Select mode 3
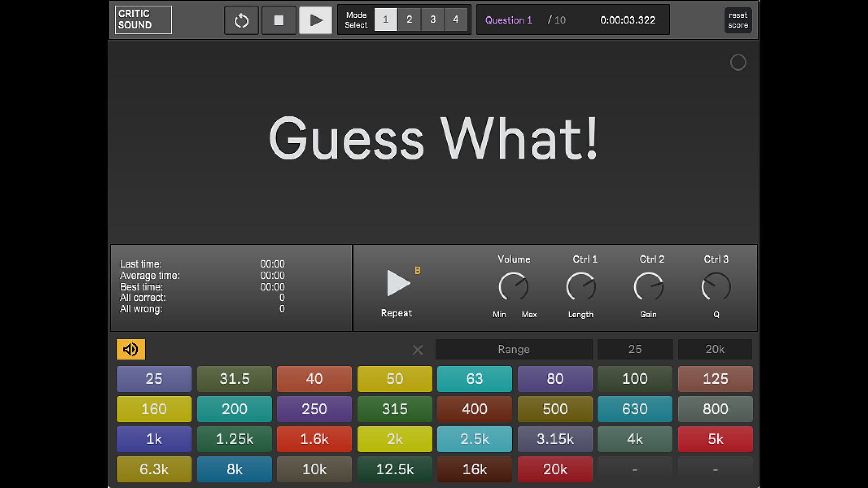Screen dimensions: 868x488 coord(433,19)
